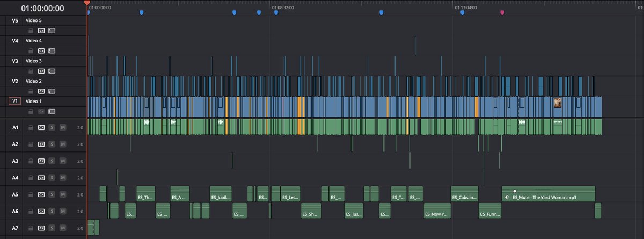Solo audio track A1
The height and width of the screenshot is (239, 644).
click(x=52, y=128)
